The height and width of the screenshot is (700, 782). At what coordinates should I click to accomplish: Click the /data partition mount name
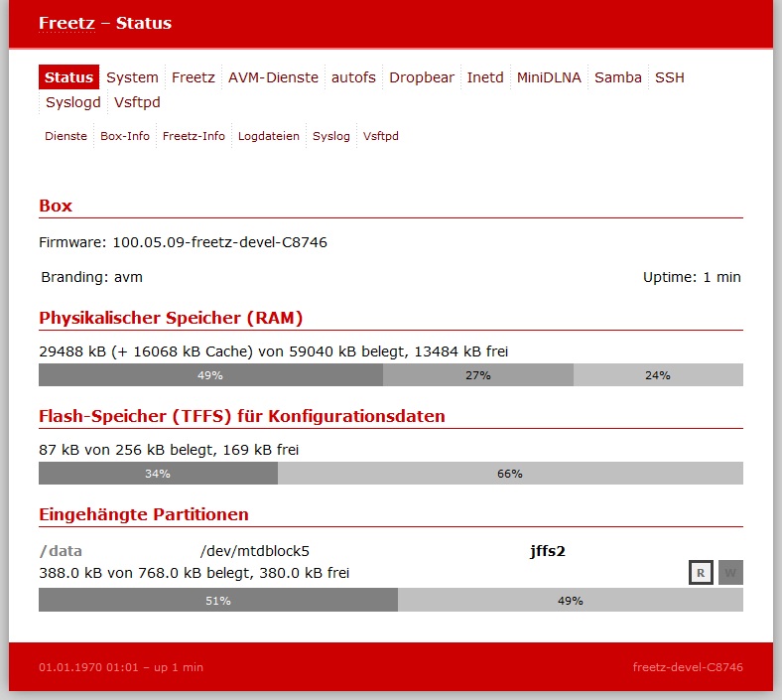(x=61, y=551)
